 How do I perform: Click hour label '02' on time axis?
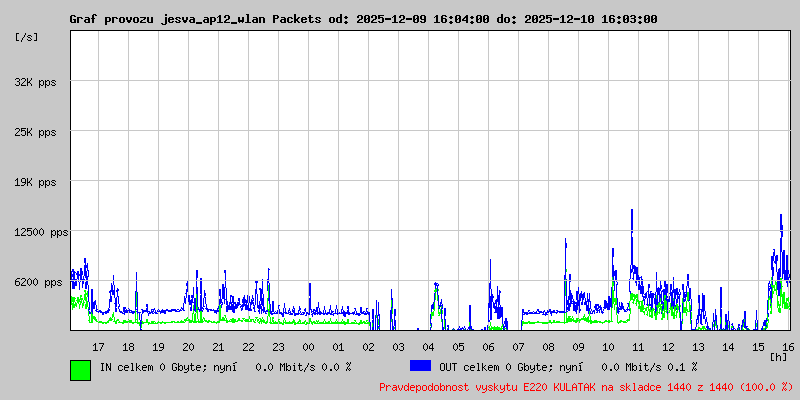[x=368, y=347]
